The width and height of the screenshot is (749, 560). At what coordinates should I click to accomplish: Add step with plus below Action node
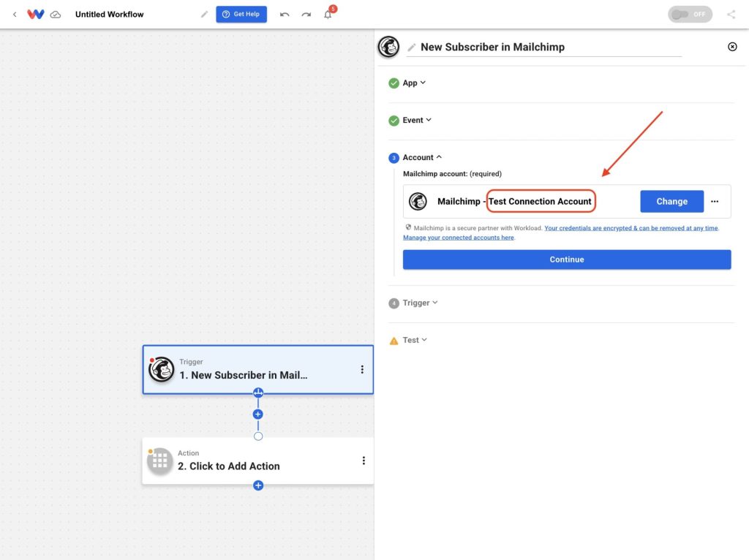pyautogui.click(x=258, y=485)
